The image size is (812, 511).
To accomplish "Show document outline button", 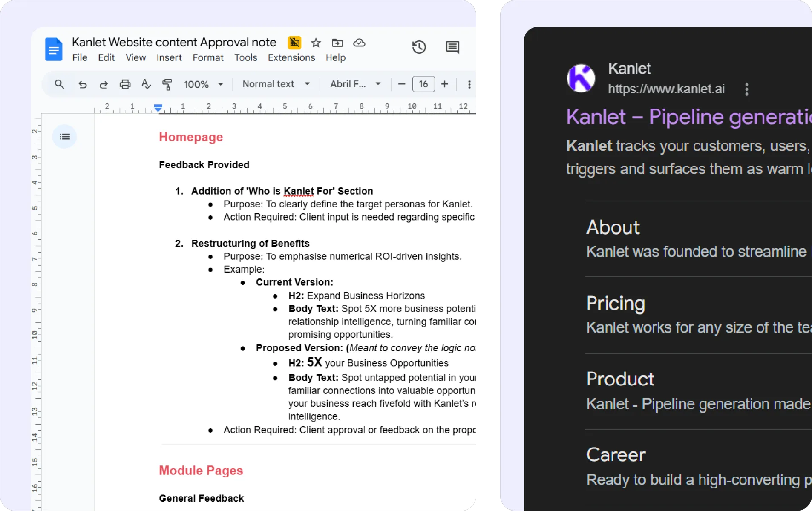I will (x=65, y=137).
